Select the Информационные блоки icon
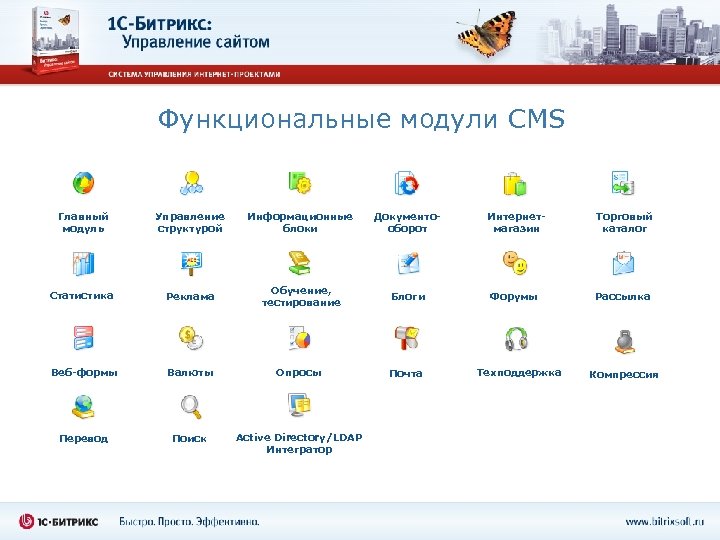This screenshot has height=540, width=720. [x=300, y=183]
